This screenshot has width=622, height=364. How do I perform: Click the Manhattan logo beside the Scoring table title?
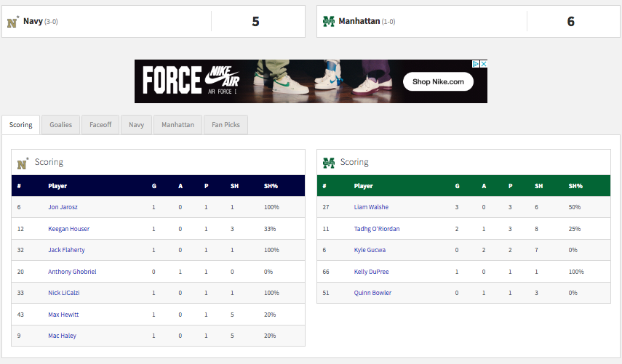tap(328, 163)
